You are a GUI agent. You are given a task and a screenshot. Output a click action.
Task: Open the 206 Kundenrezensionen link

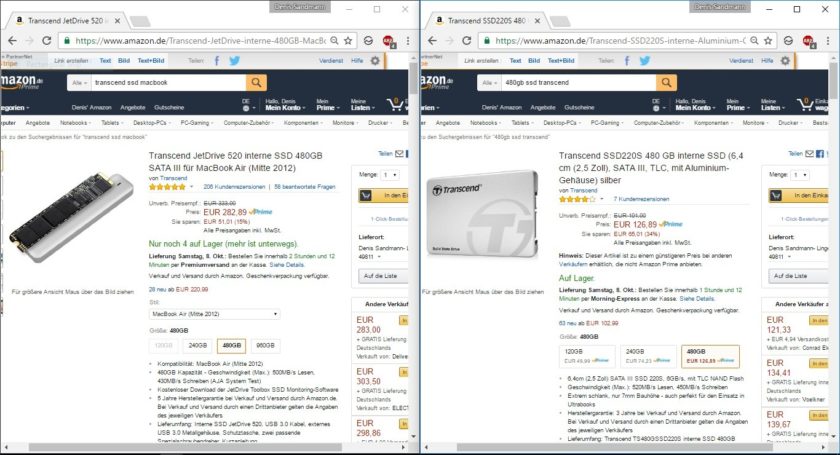(x=234, y=187)
